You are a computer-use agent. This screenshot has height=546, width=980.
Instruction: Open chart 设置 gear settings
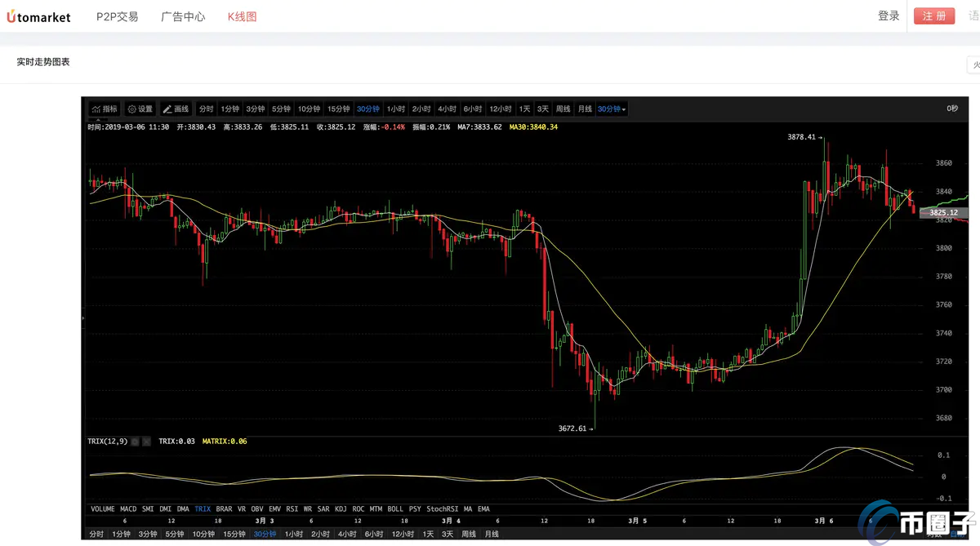[140, 109]
